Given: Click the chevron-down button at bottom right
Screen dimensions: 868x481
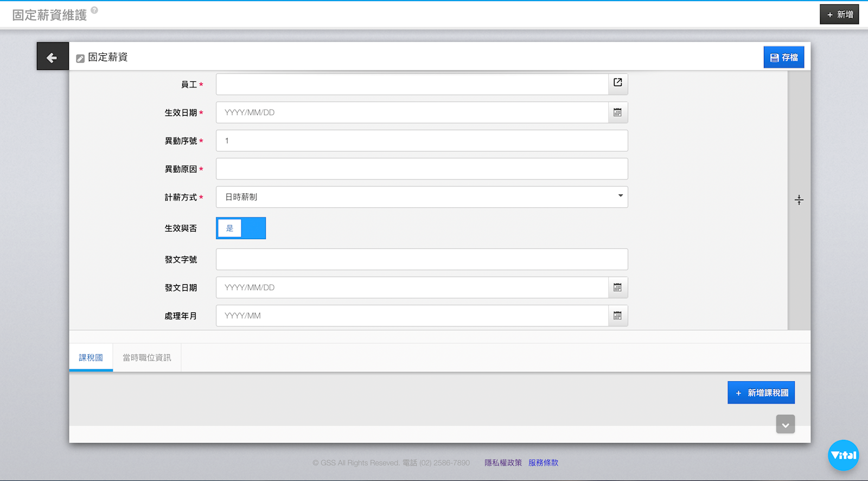Looking at the screenshot, I should click(x=785, y=425).
